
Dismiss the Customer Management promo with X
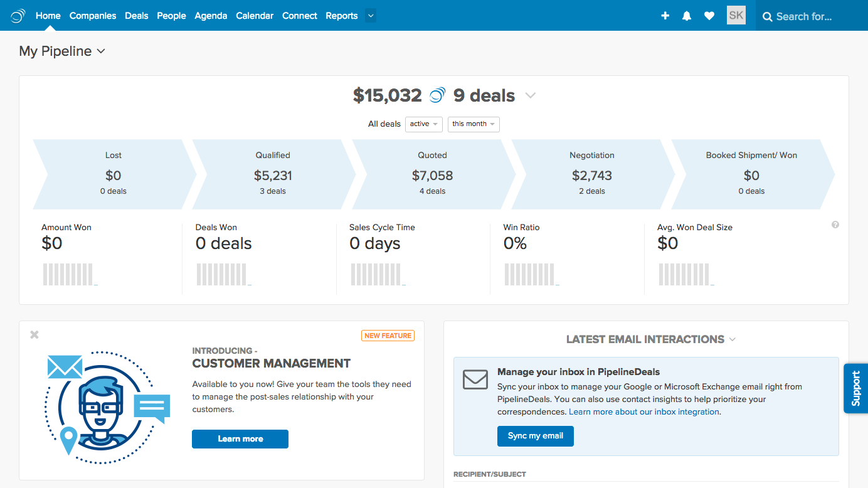pyautogui.click(x=34, y=335)
